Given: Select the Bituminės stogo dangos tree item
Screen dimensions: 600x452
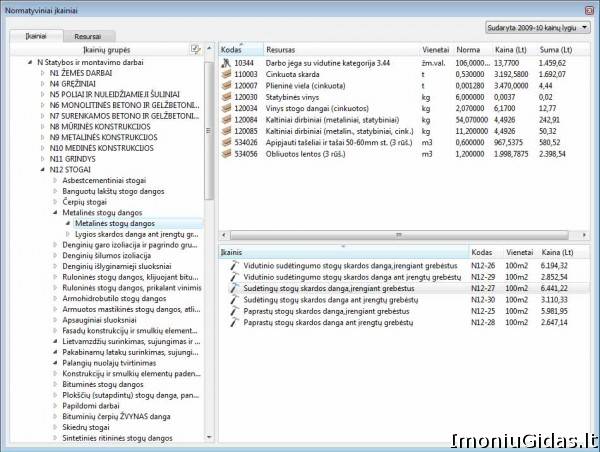Looking at the screenshot, I should coord(103,383).
